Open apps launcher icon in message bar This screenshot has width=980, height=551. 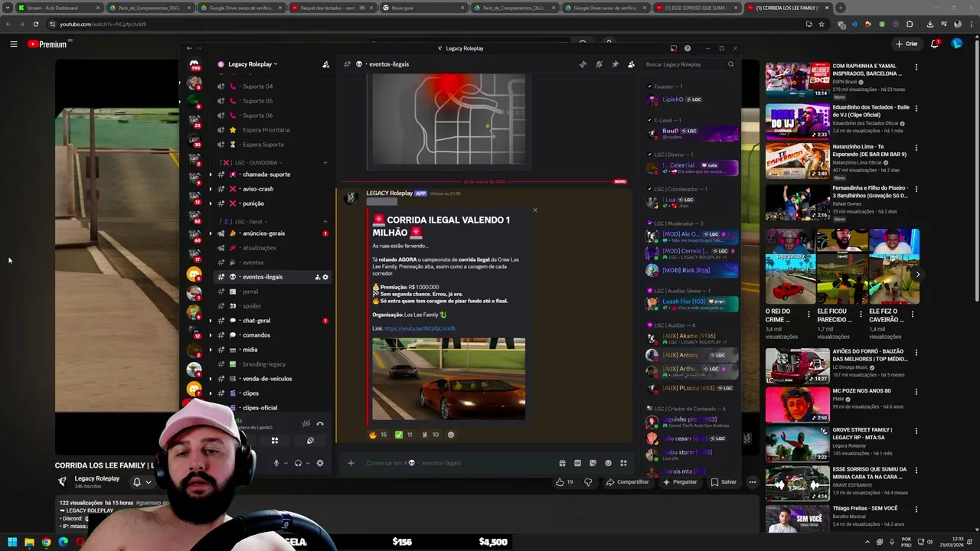click(623, 463)
